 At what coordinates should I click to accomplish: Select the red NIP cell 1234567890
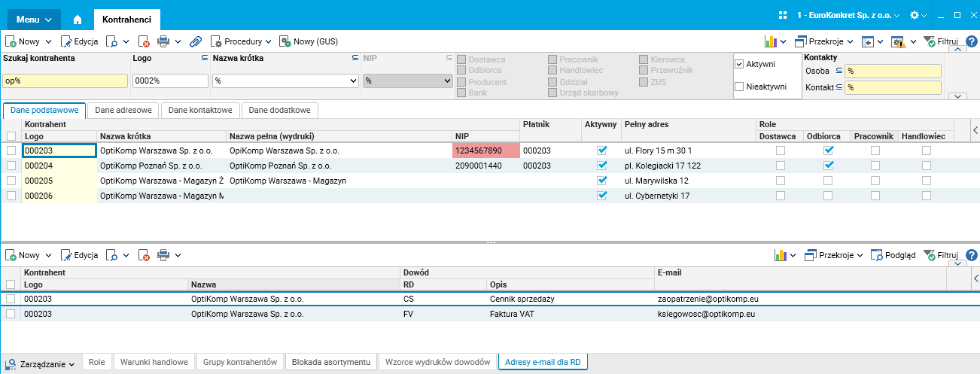coord(486,151)
